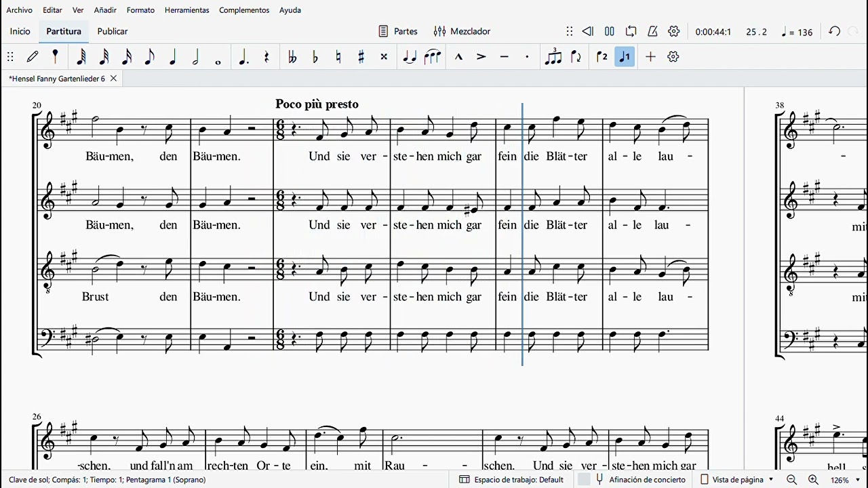Open the Ayuda menu
The height and width of the screenshot is (488, 868).
pos(290,10)
